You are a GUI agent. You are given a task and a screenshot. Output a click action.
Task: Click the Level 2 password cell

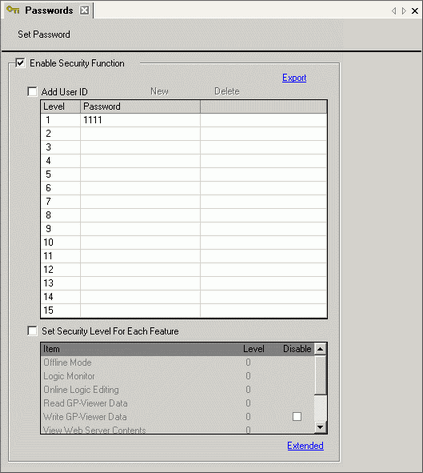point(140,134)
